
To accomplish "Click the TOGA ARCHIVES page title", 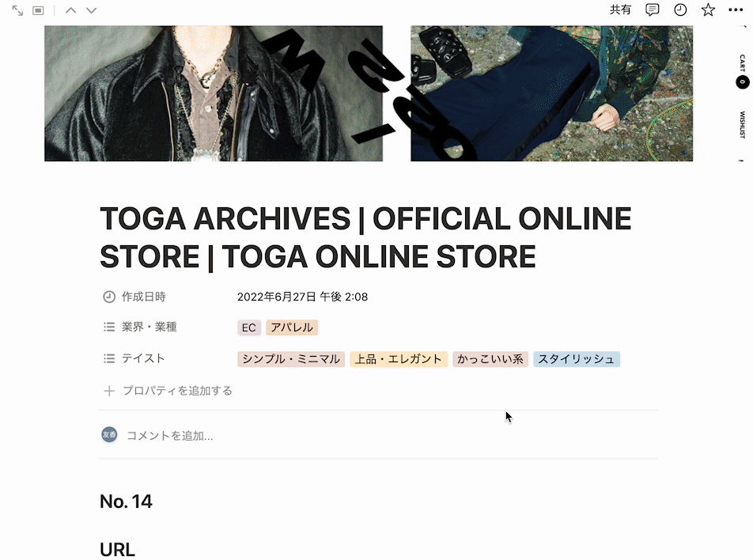I will click(365, 237).
